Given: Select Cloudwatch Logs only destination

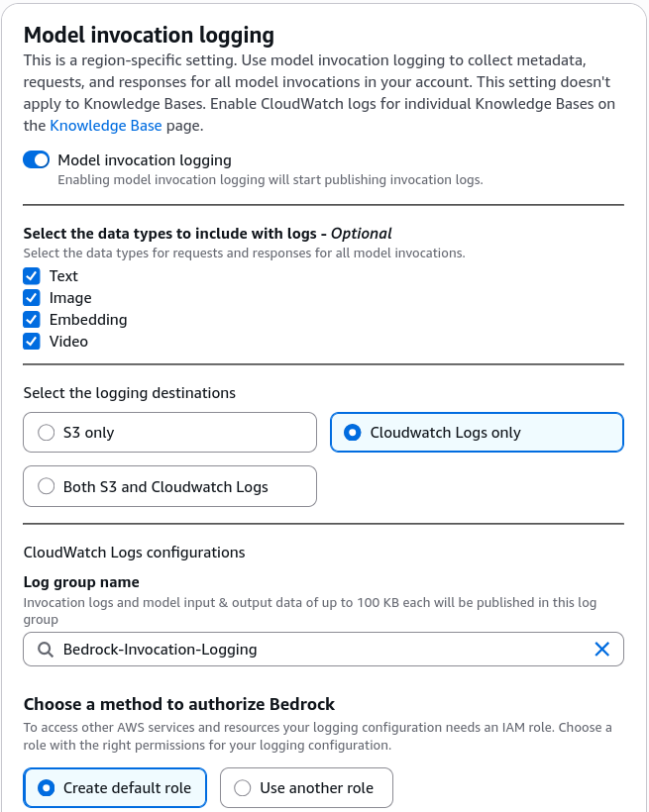Looking at the screenshot, I should 477,433.
